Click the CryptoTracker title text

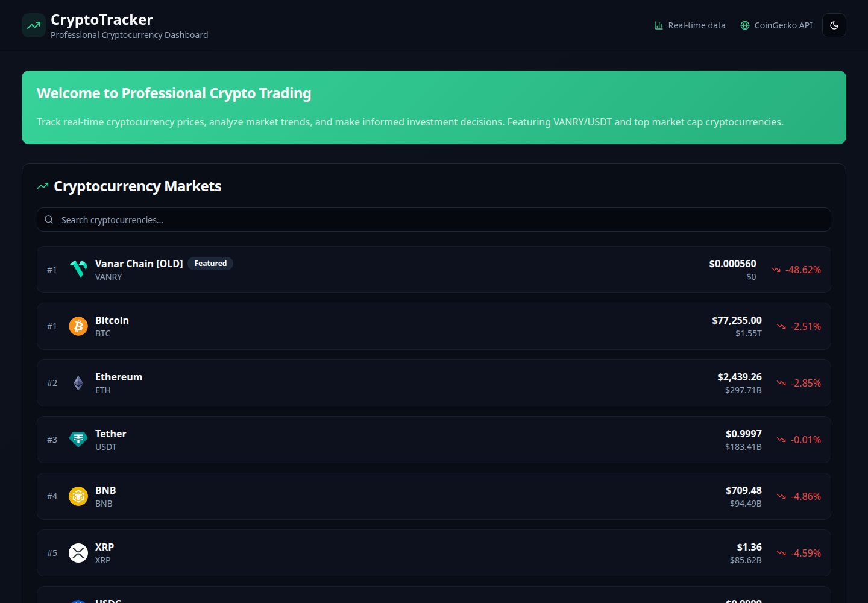point(102,19)
